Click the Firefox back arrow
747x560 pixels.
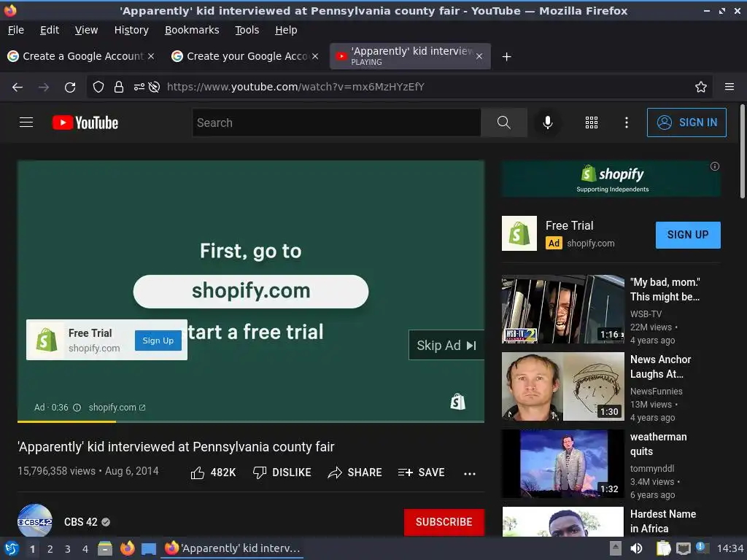click(18, 87)
